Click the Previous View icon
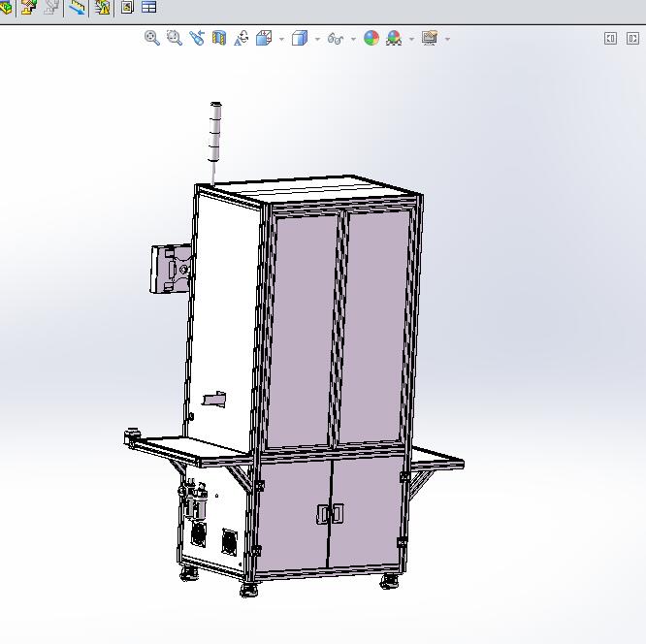Image resolution: width=646 pixels, height=644 pixels. click(x=197, y=39)
